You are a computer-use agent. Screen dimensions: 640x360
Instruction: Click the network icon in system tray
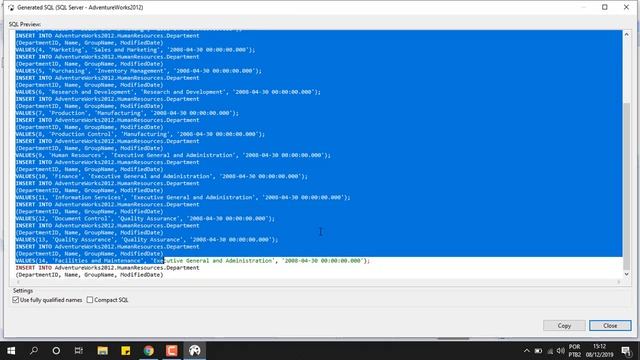click(x=550, y=351)
